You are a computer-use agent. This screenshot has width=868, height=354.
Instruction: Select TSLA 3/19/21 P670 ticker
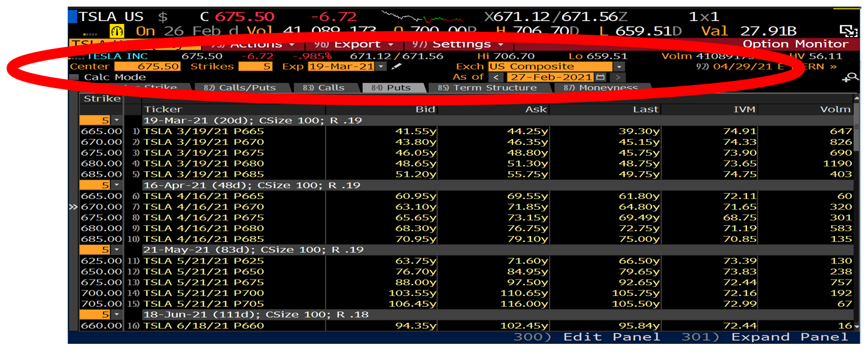coord(204,142)
